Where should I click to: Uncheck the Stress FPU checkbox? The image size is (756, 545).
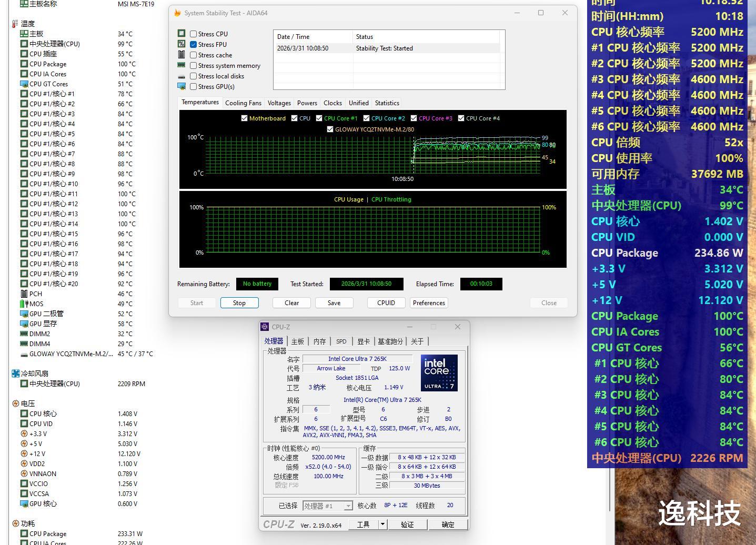click(194, 45)
